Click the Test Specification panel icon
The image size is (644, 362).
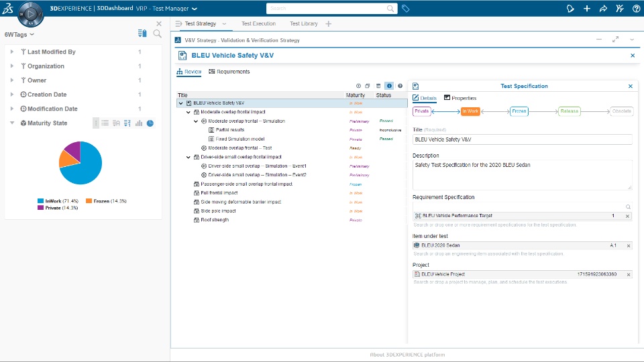(416, 86)
